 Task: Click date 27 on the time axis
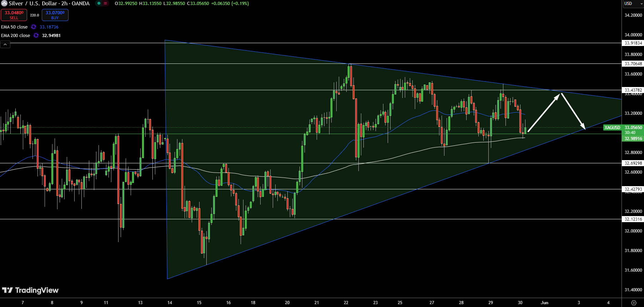[432, 303]
